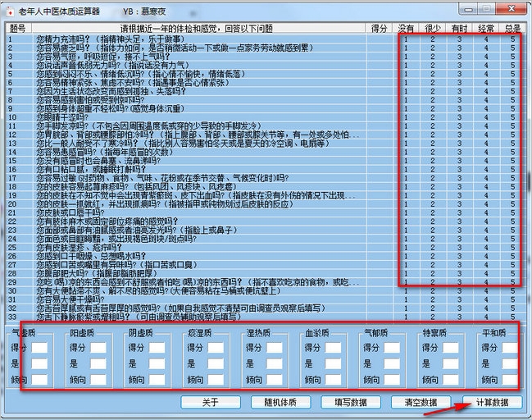Click the 阳虚质 得分 field
532x420 pixels.
(98, 348)
